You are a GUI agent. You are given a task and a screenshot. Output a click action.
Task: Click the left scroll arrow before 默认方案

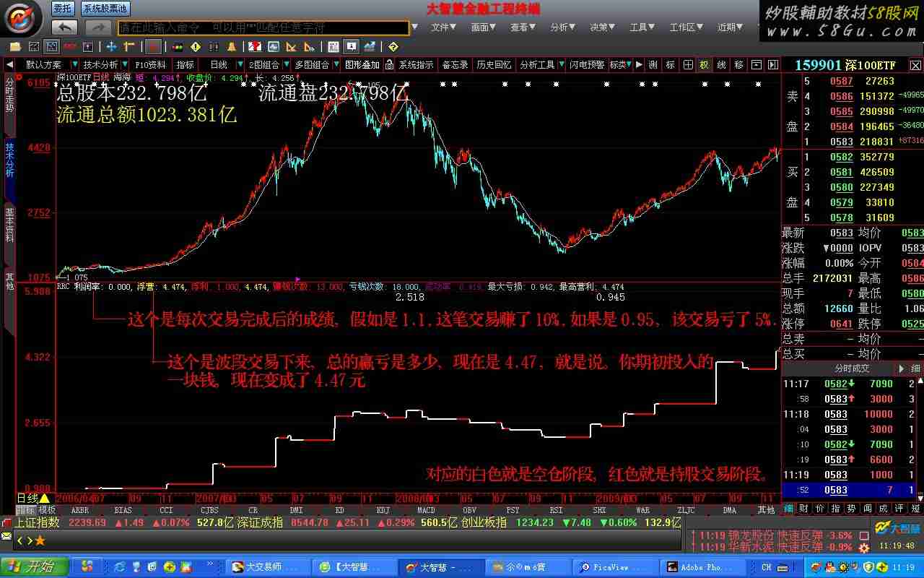[x=9, y=64]
